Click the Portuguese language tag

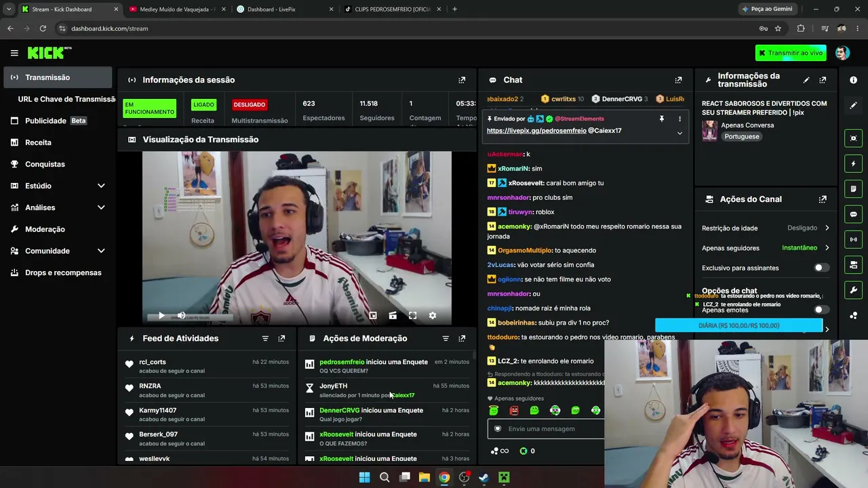[741, 136]
